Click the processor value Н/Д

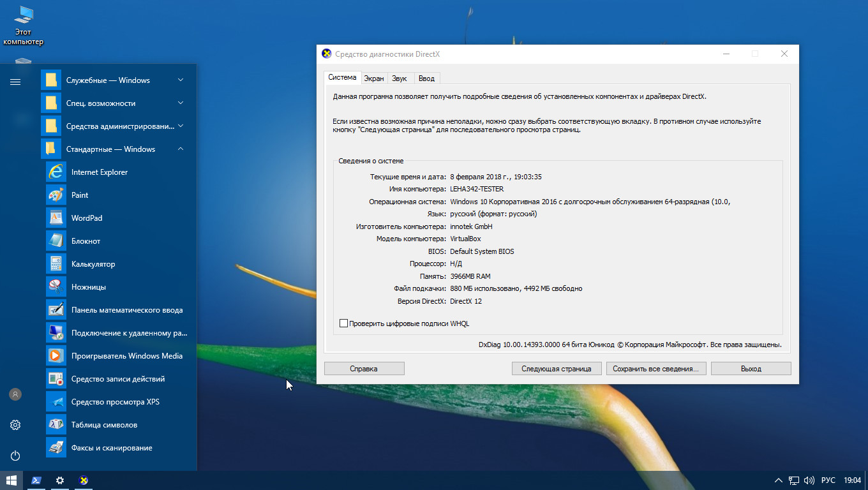coord(456,264)
